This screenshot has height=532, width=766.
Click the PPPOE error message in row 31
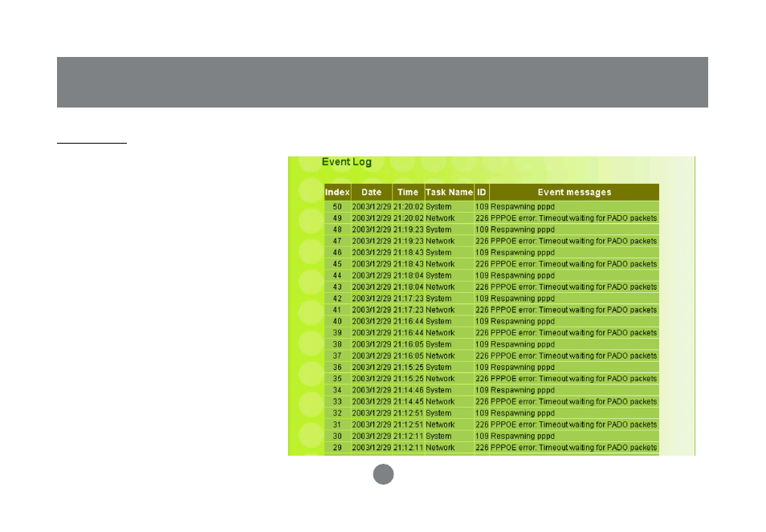[x=574, y=424]
